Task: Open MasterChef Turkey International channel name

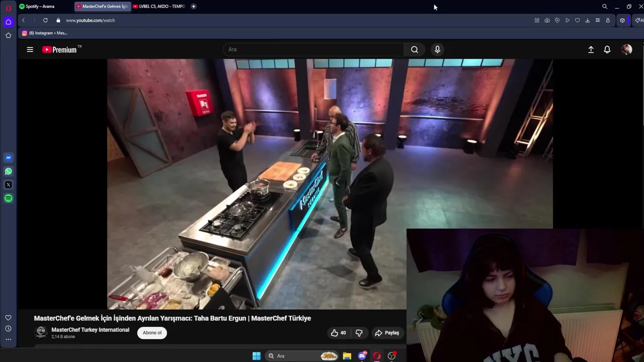Action: 90,330
